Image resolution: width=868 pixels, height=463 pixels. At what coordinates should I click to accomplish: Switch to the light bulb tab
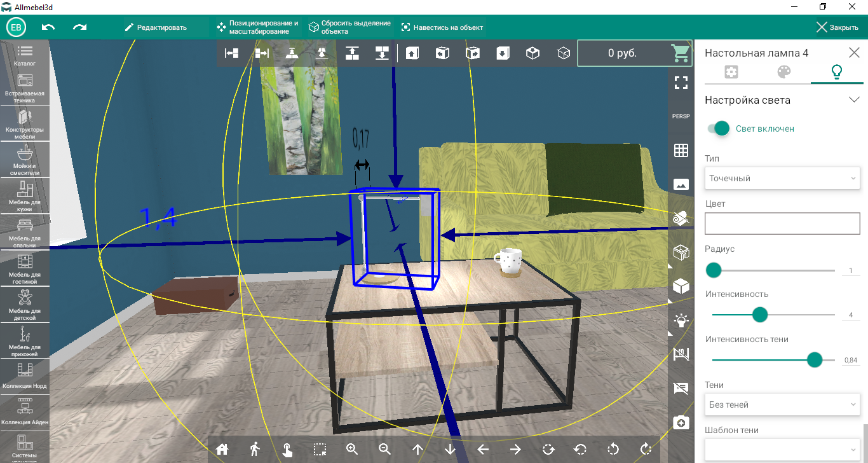point(837,72)
